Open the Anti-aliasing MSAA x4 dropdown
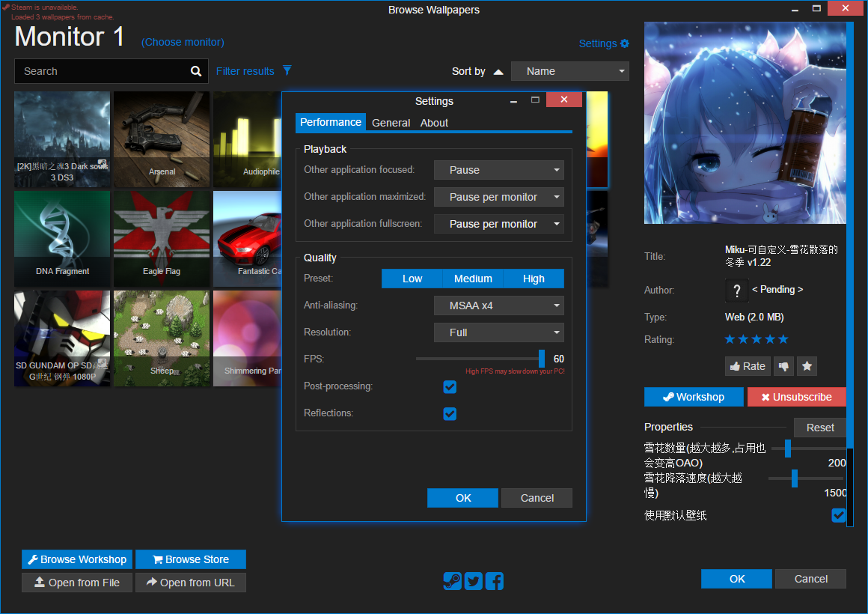The width and height of the screenshot is (868, 614). pyautogui.click(x=498, y=306)
